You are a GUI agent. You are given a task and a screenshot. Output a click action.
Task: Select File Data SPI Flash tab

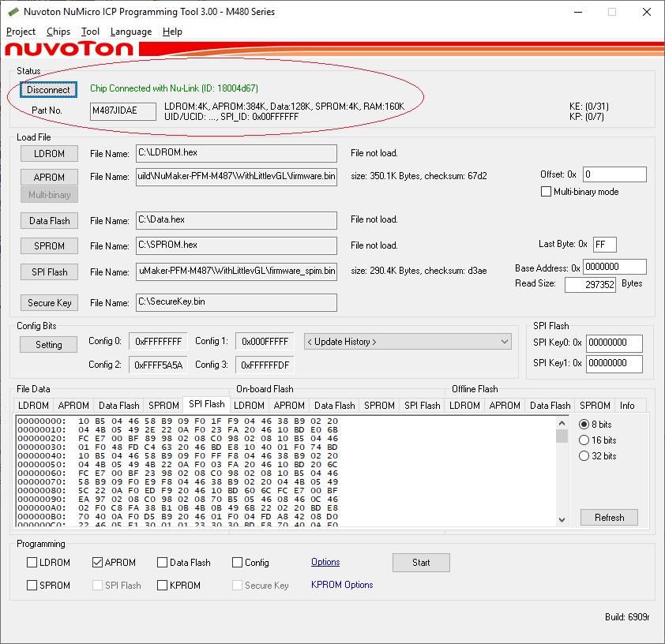[x=207, y=404]
